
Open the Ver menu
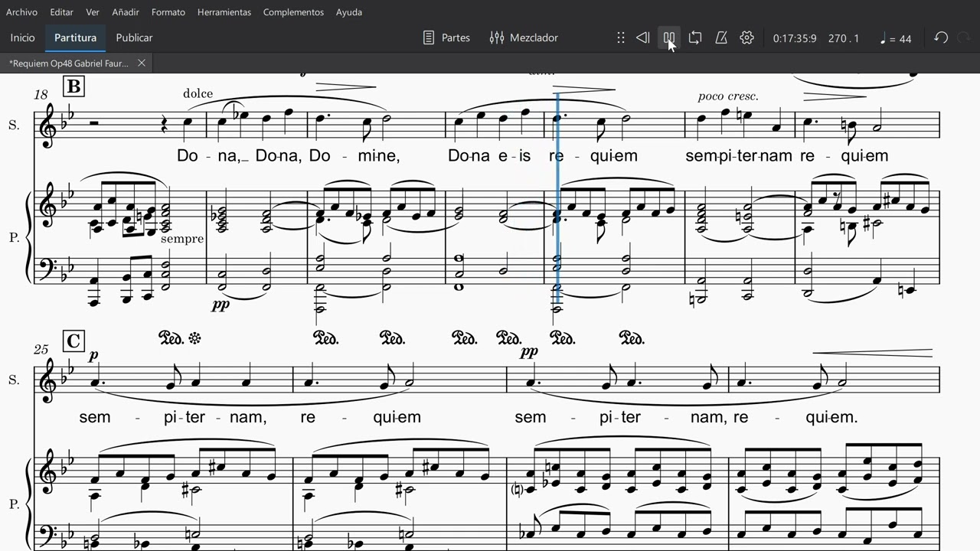[93, 12]
